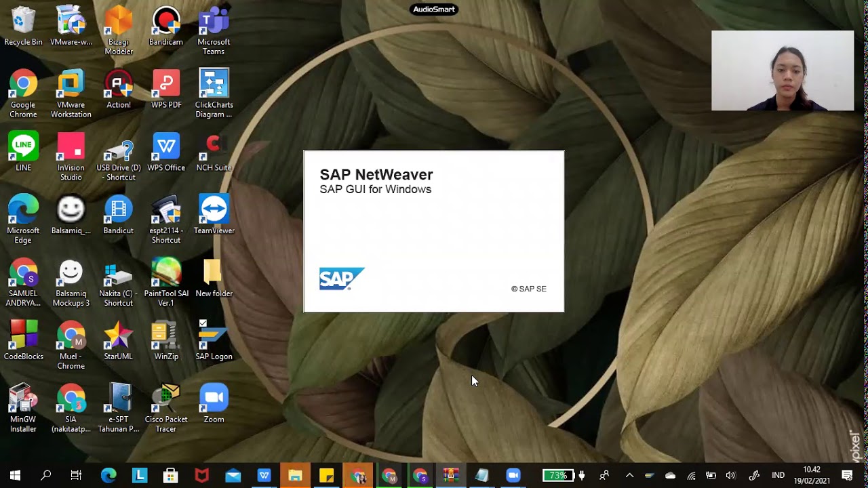Viewport: 868px width, 488px height.
Task: Open the Google Chrome desktop icon
Action: point(23,94)
